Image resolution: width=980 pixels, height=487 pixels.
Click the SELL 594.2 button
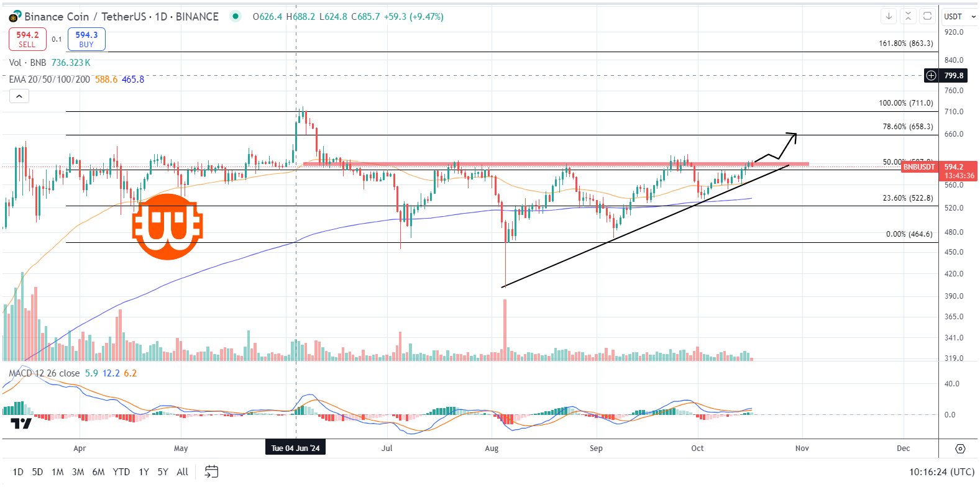pyautogui.click(x=27, y=39)
